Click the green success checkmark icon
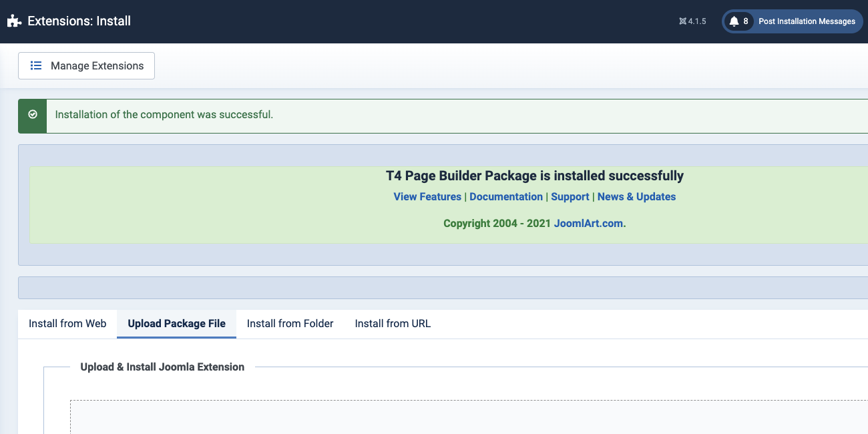The width and height of the screenshot is (868, 434). click(x=33, y=115)
